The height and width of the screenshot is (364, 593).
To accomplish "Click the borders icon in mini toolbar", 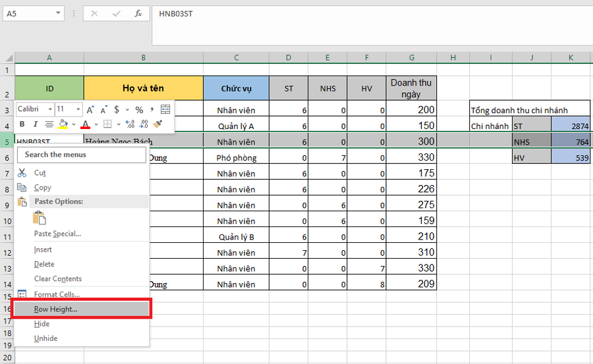I will [x=107, y=124].
